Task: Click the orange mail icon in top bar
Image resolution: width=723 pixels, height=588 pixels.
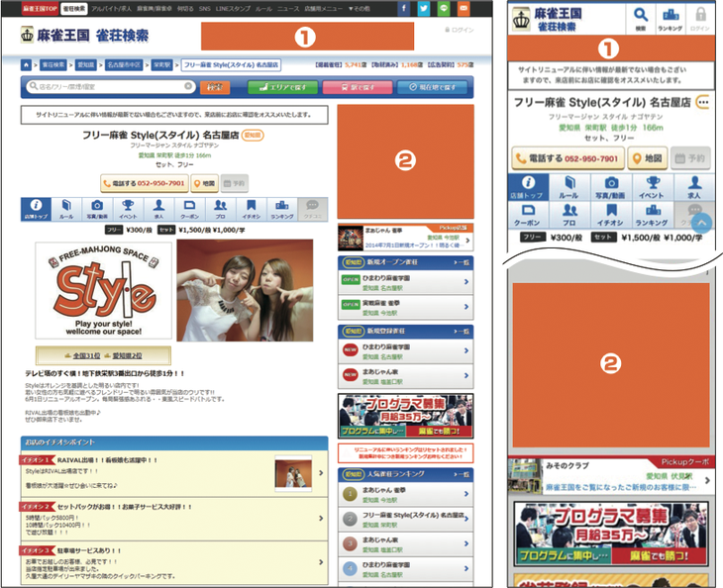Action: (x=464, y=8)
